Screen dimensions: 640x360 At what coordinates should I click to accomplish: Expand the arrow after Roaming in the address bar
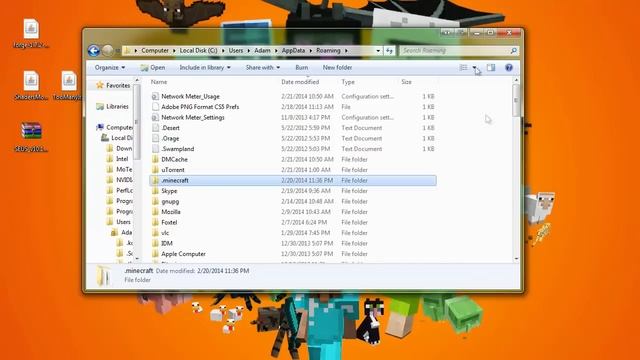[346, 51]
